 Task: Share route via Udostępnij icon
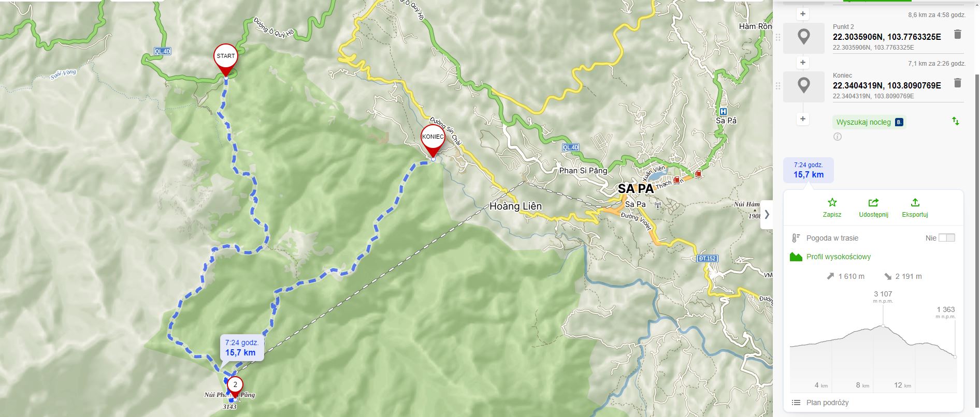[x=873, y=207]
